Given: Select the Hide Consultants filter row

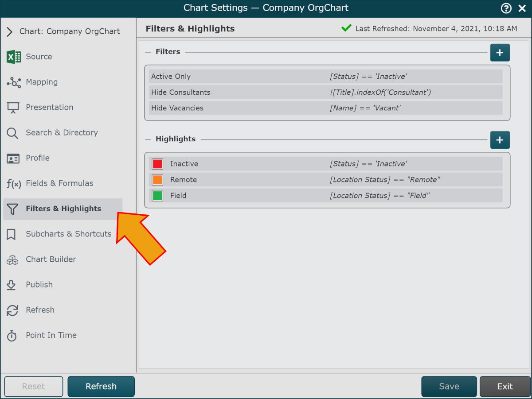Looking at the screenshot, I should (325, 92).
